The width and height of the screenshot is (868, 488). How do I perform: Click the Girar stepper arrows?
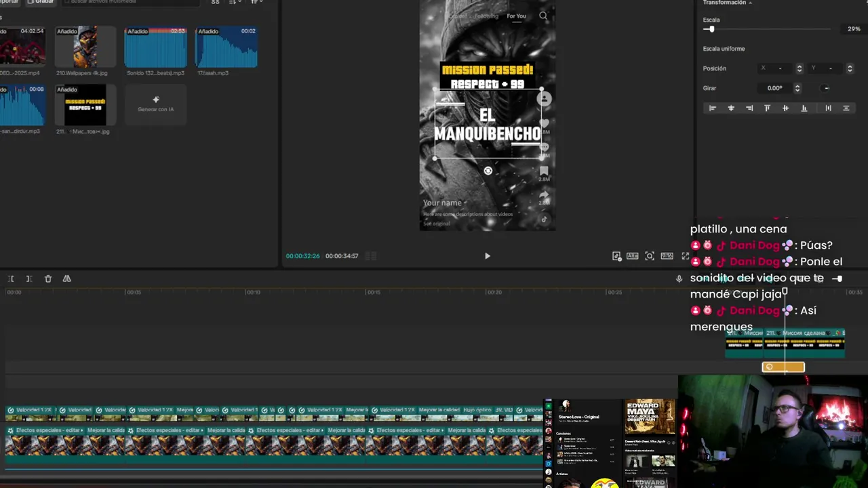pyautogui.click(x=797, y=88)
